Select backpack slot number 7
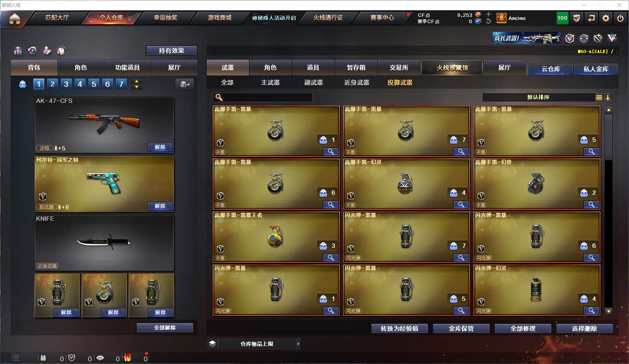 pyautogui.click(x=121, y=84)
